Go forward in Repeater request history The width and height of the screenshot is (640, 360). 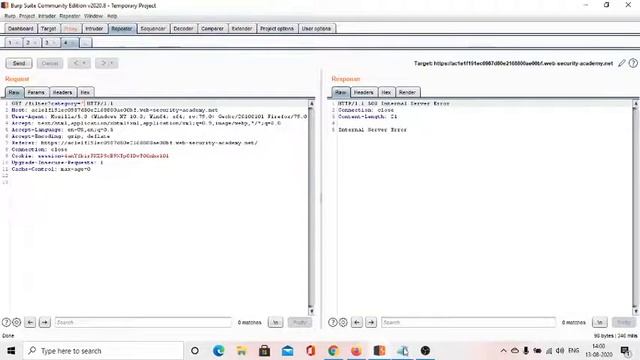[x=103, y=63]
